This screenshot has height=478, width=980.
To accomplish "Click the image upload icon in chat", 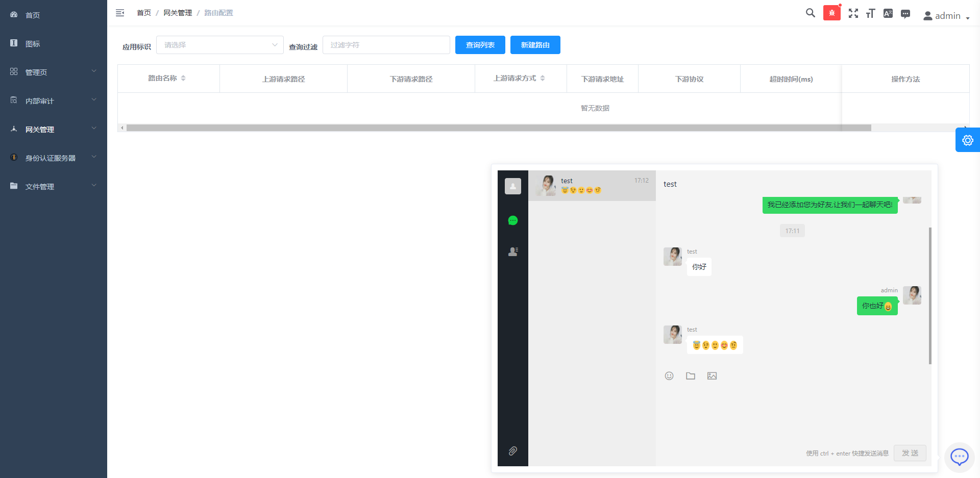I will click(x=712, y=376).
